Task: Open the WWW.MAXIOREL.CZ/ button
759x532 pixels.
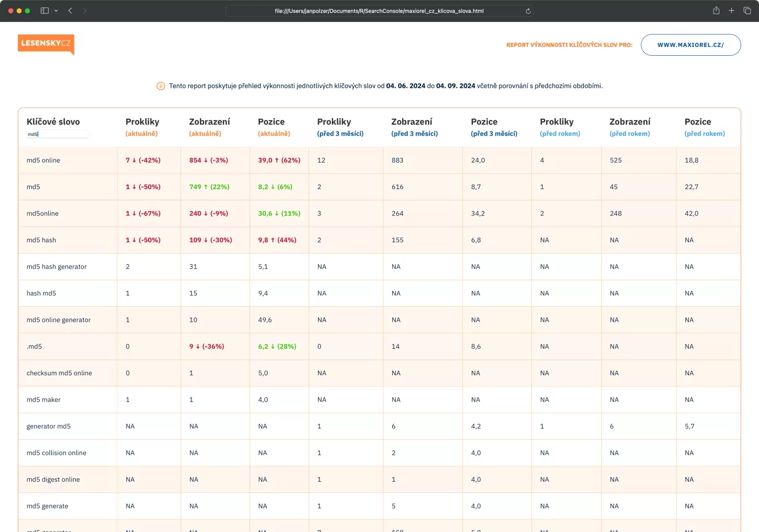Action: (x=691, y=45)
